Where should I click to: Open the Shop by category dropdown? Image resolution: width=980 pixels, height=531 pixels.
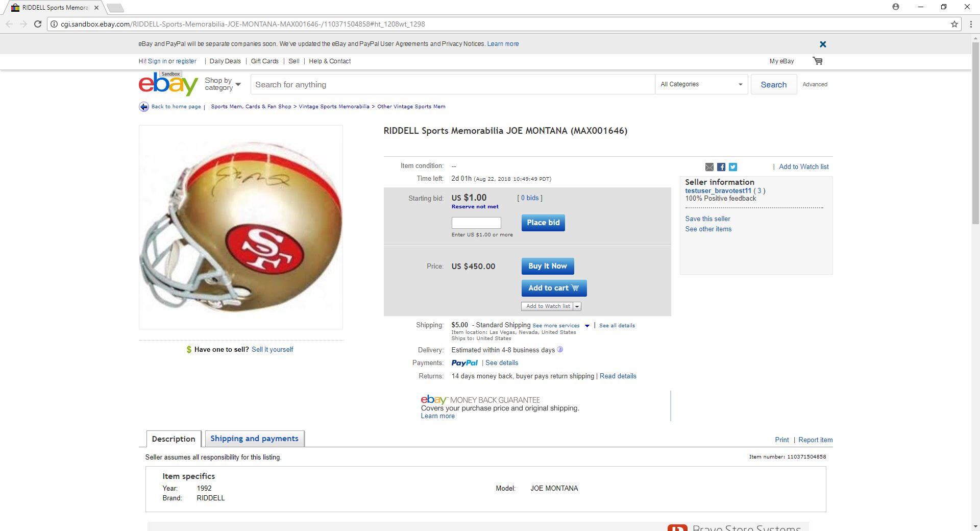pos(223,84)
